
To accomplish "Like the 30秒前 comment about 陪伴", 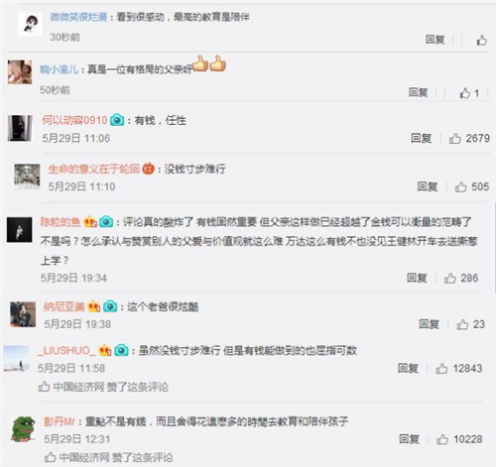I will click(x=482, y=40).
